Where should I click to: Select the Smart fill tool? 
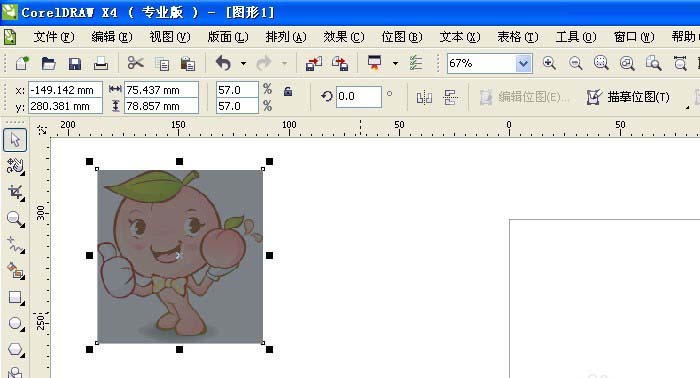click(x=15, y=271)
